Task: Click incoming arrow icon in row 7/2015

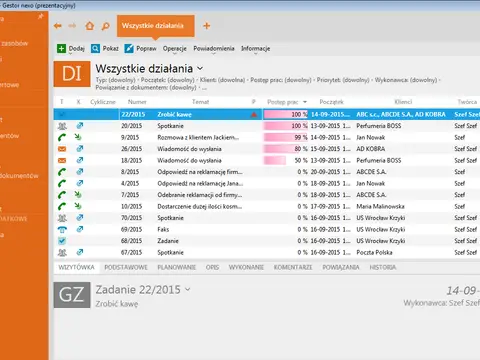Action: (x=78, y=195)
